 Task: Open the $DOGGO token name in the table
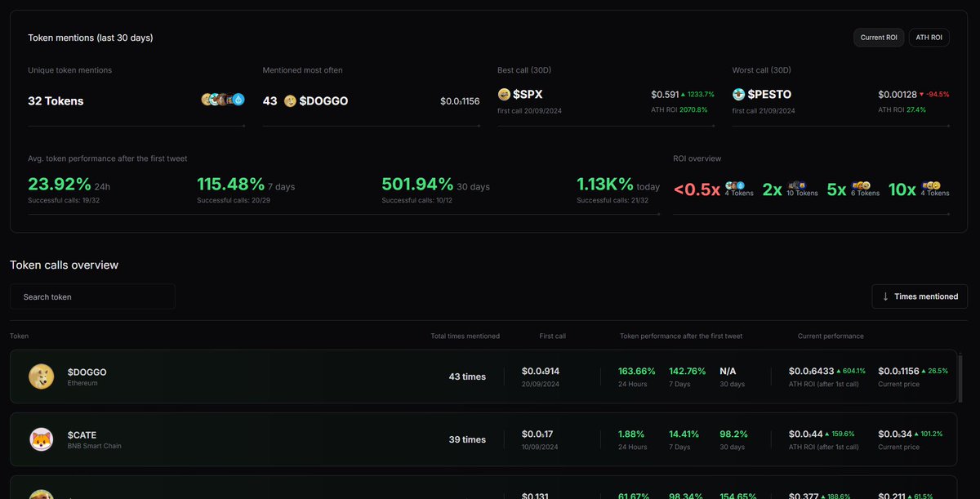pyautogui.click(x=87, y=372)
